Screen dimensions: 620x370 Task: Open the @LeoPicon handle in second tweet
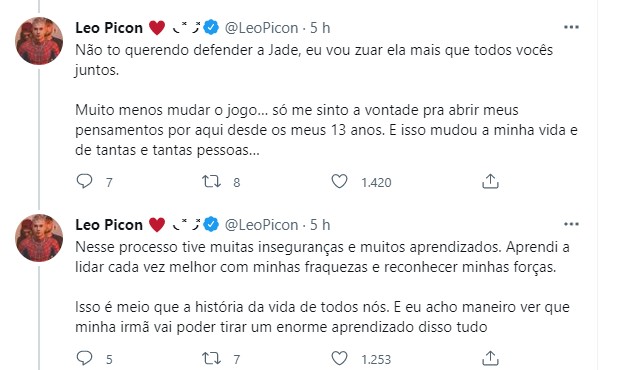[x=261, y=225]
